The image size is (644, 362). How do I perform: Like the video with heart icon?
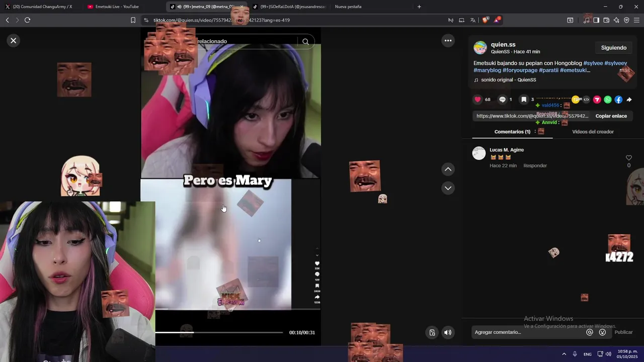coord(477,100)
